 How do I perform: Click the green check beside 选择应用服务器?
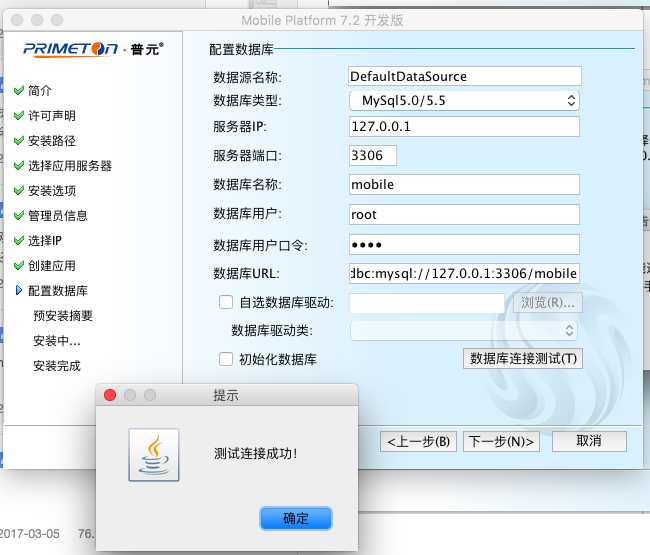pos(19,166)
